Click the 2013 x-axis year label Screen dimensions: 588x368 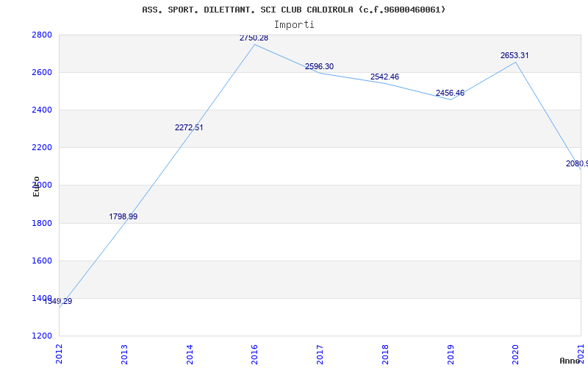pyautogui.click(x=124, y=354)
